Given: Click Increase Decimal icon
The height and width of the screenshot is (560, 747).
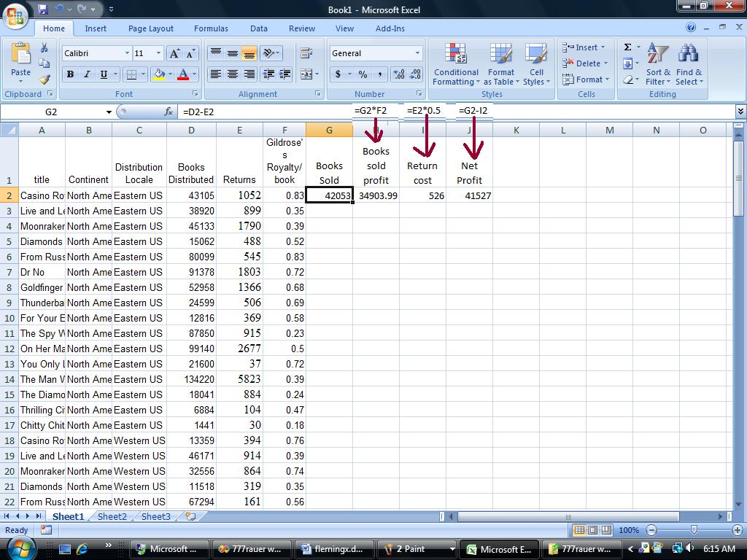Looking at the screenshot, I should [x=399, y=74].
